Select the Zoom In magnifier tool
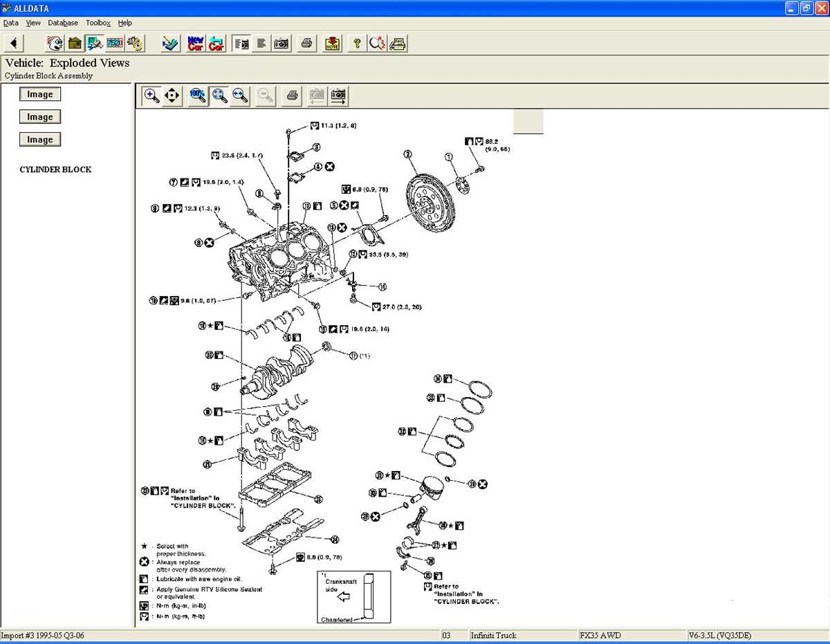Screen dimensions: 830x644 coord(151,95)
